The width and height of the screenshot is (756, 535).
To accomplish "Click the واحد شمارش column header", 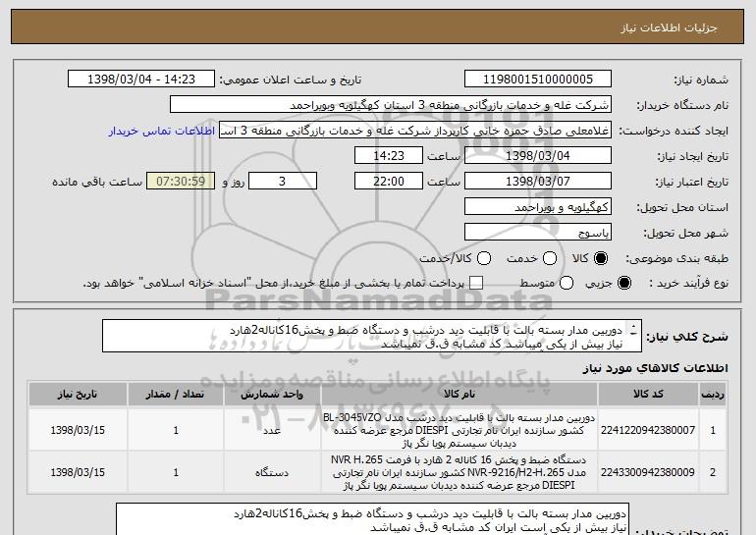I will [x=272, y=395].
